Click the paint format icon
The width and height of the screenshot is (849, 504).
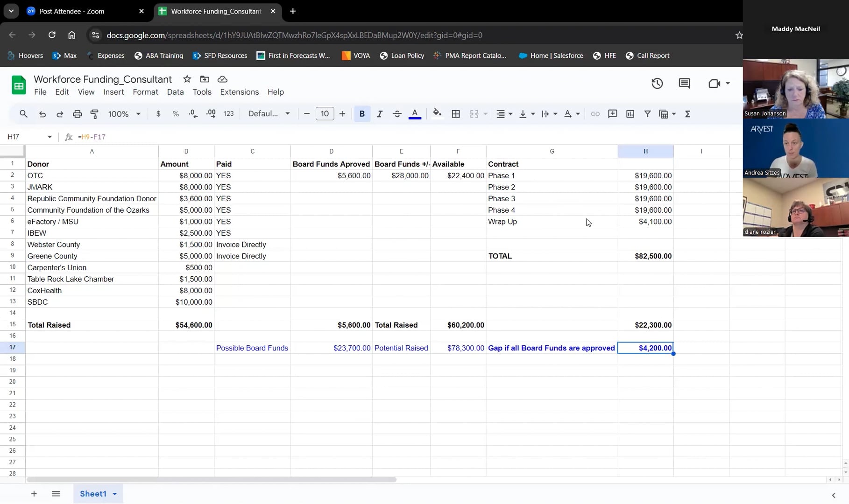[95, 114]
